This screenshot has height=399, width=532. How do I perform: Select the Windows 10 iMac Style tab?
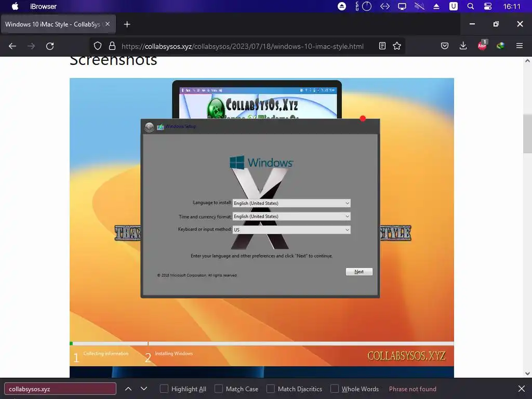click(x=52, y=24)
